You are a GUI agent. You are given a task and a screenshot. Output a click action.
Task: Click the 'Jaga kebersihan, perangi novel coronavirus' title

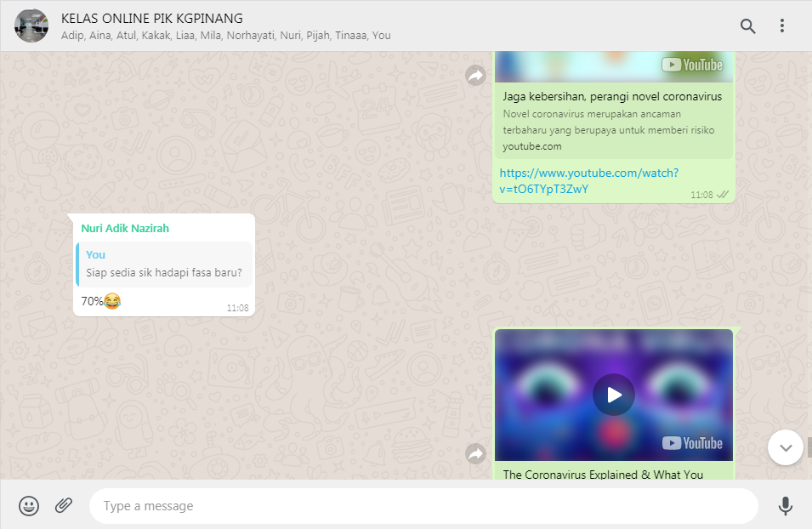612,97
